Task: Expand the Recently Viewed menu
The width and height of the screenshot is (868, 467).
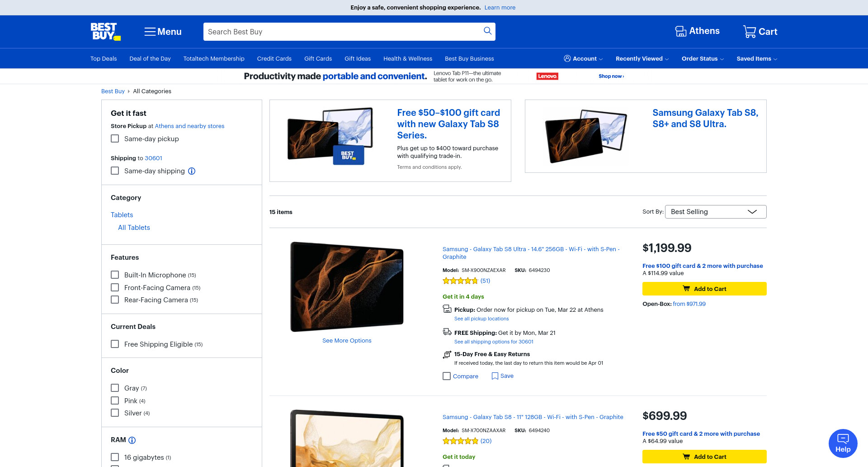Action: coord(642,59)
